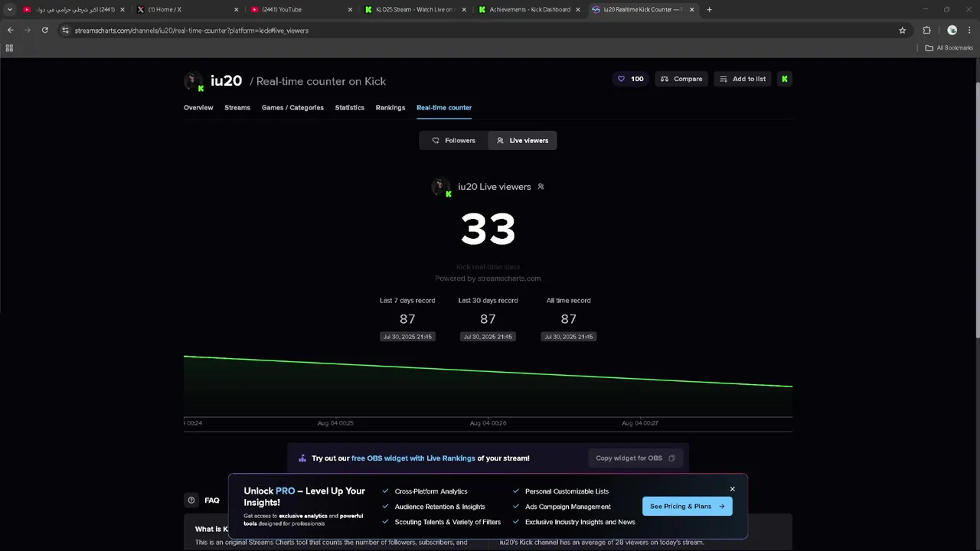Click the Last 7 days record value
The height and width of the screenshot is (551, 980).
coord(407,319)
